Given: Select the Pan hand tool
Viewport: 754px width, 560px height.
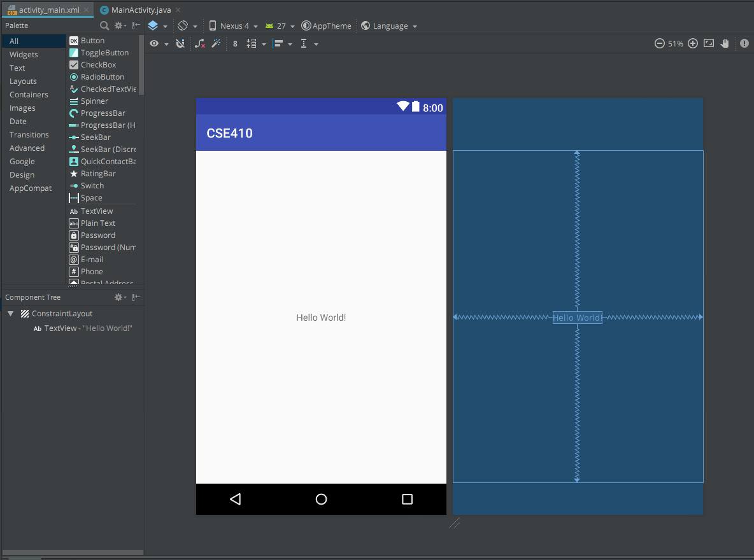Looking at the screenshot, I should click(x=725, y=43).
